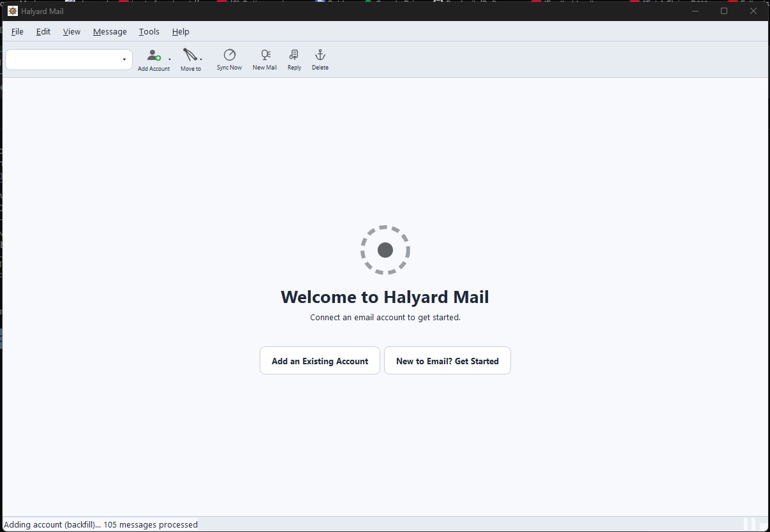
Task: Open the View menu
Action: point(71,31)
